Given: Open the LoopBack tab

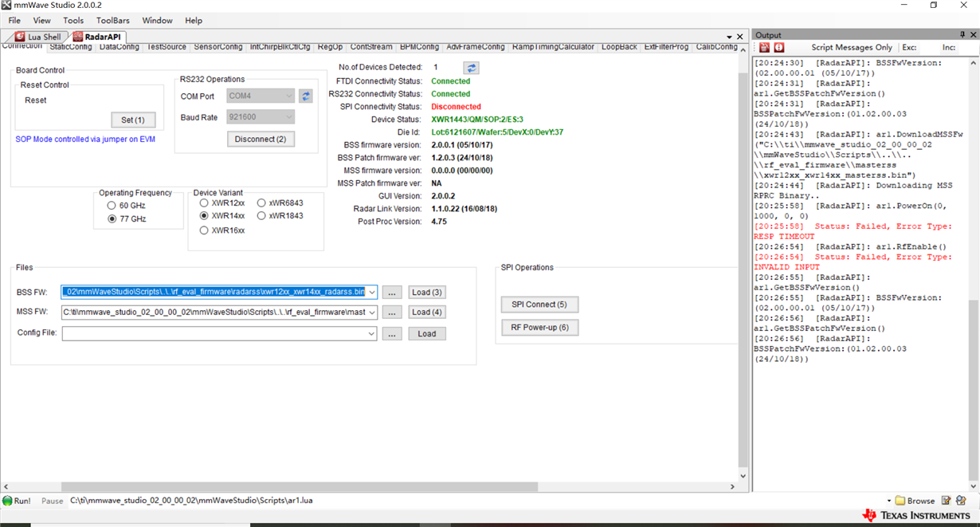Looking at the screenshot, I should [619, 47].
